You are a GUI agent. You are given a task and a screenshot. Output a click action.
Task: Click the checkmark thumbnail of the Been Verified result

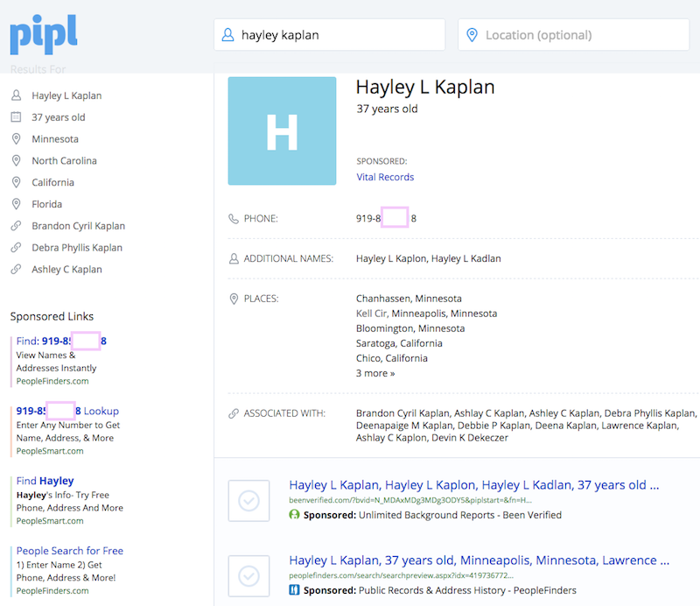pos(248,501)
